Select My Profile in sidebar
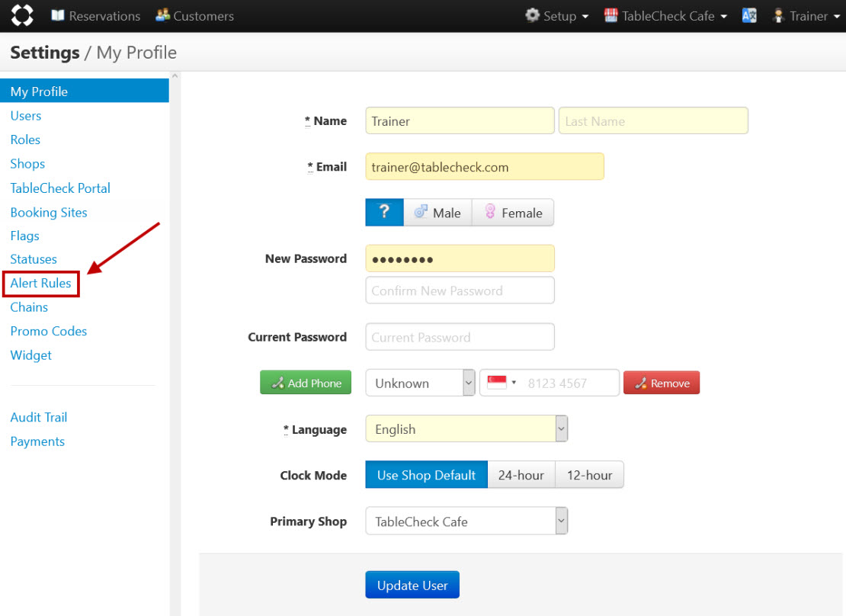This screenshot has width=846, height=616. tap(85, 91)
